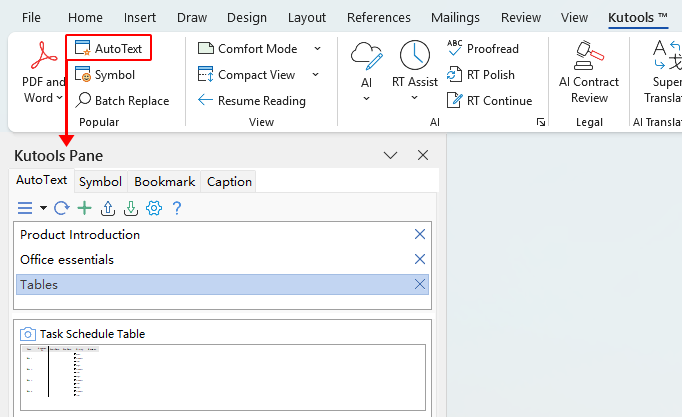Enable Comfort Mode view
682x417 pixels.
247,48
